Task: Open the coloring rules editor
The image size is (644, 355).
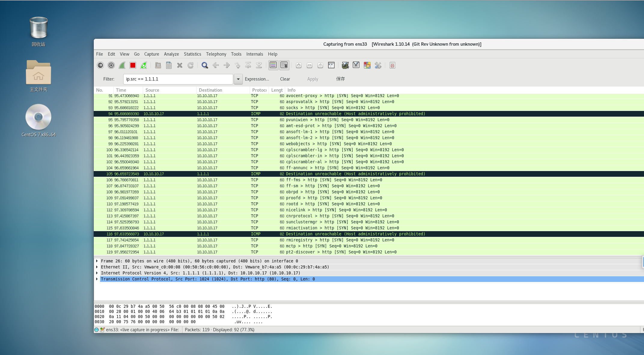Action: click(367, 65)
